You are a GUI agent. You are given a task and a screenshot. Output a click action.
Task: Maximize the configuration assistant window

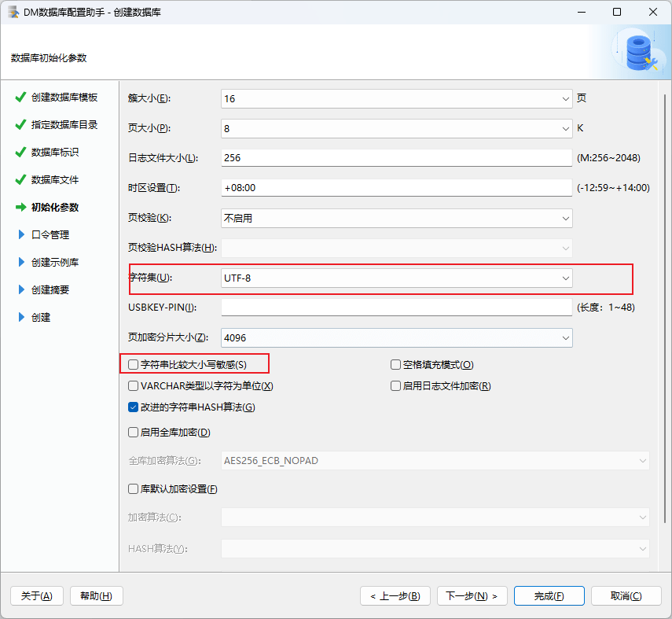tap(617, 12)
